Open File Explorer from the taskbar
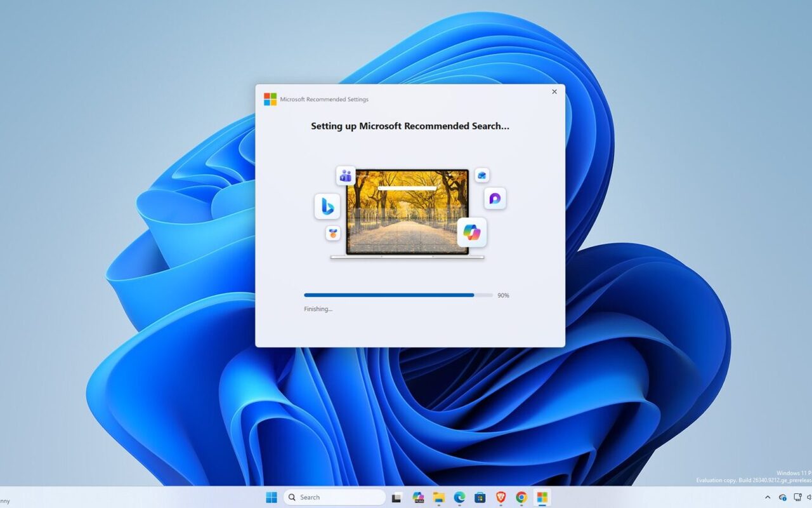Image resolution: width=812 pixels, height=508 pixels. click(438, 497)
